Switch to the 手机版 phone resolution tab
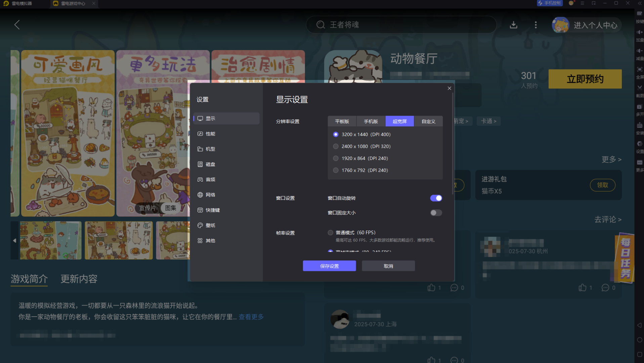644x363 pixels. (x=371, y=121)
